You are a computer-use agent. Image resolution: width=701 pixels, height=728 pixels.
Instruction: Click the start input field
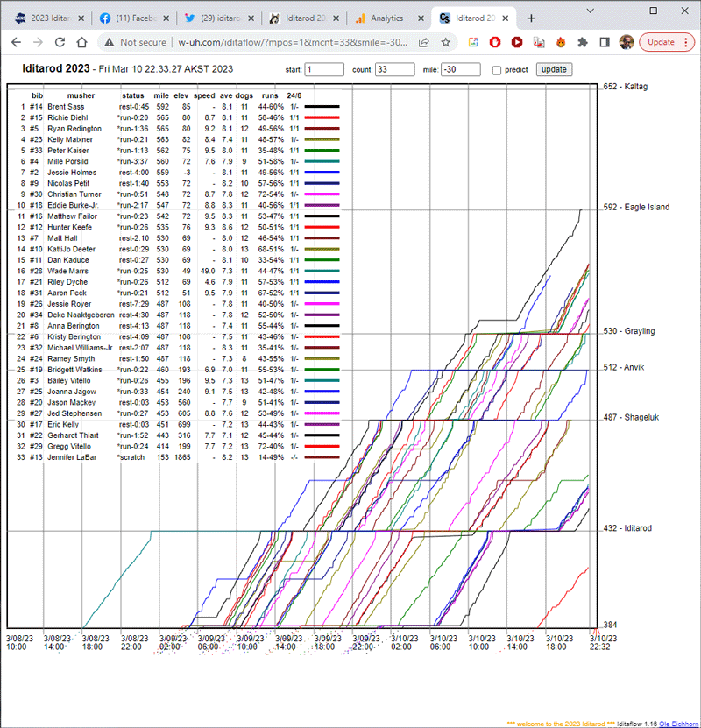coord(324,69)
